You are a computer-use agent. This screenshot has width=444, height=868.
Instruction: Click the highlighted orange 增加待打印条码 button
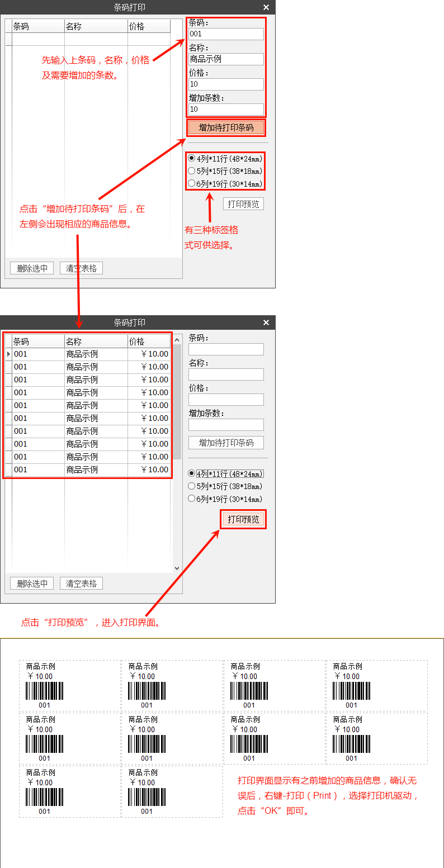tap(226, 127)
